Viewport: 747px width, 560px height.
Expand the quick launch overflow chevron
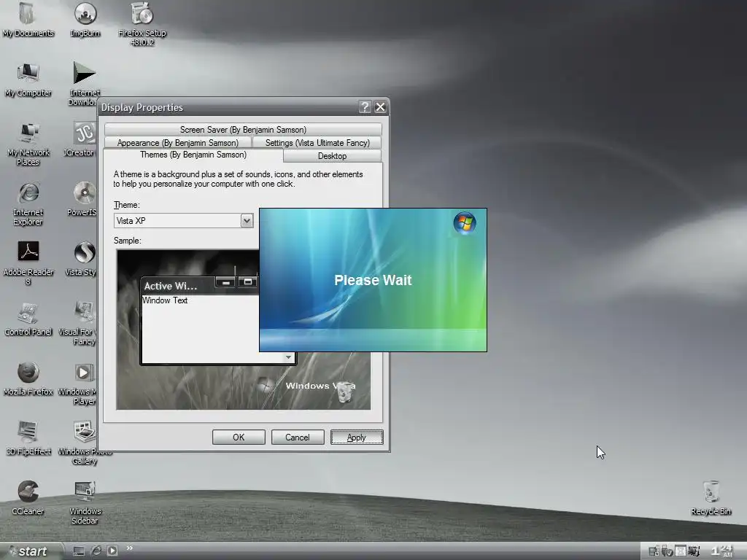(x=130, y=548)
